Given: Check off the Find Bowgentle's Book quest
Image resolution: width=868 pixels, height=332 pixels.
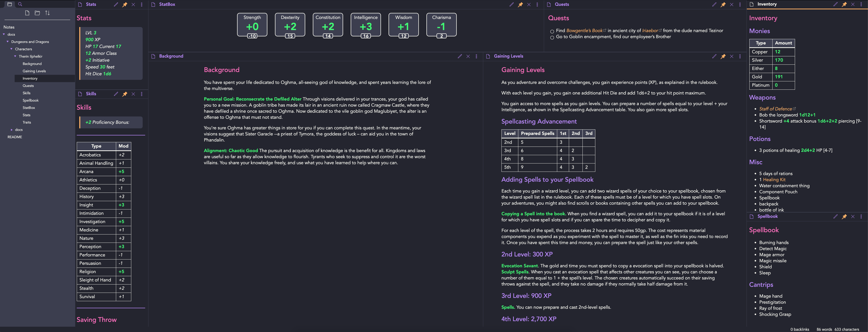Looking at the screenshot, I should point(552,31).
